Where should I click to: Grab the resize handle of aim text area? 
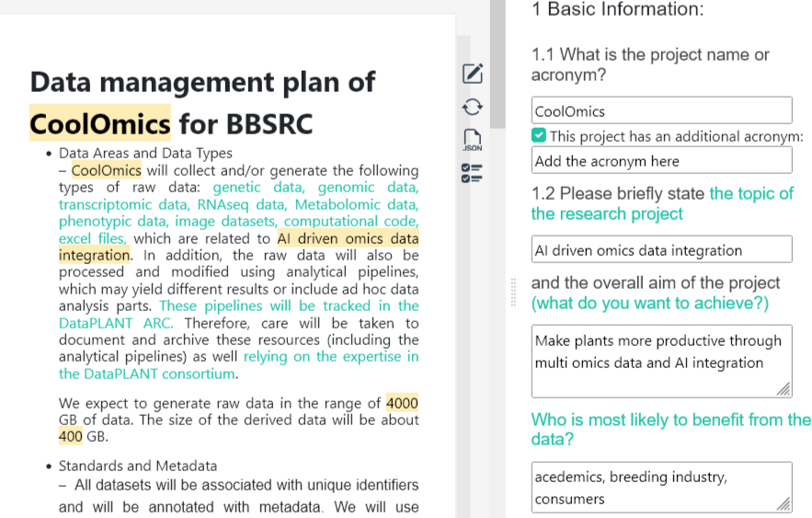pyautogui.click(x=783, y=390)
